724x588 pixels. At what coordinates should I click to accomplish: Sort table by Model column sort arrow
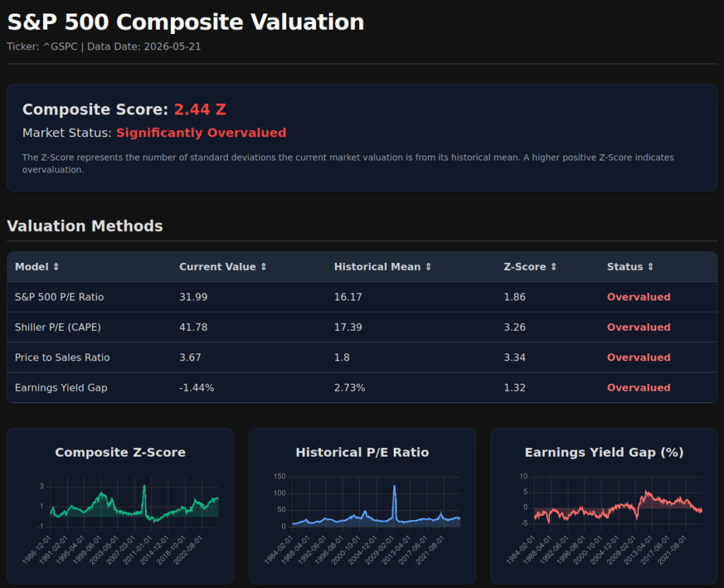tap(56, 266)
